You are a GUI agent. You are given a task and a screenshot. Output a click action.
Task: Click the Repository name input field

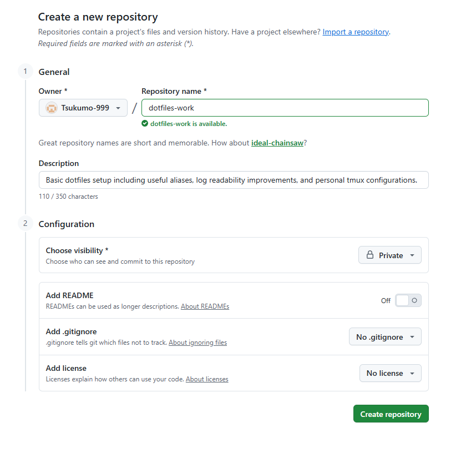(x=285, y=108)
